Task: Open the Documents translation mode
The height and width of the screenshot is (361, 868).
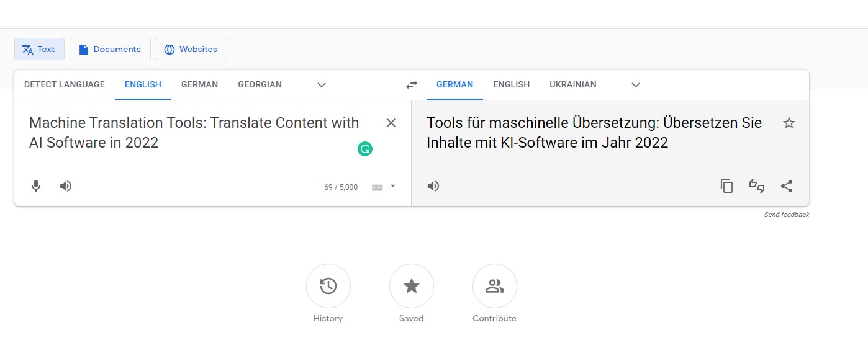Action: (x=110, y=49)
